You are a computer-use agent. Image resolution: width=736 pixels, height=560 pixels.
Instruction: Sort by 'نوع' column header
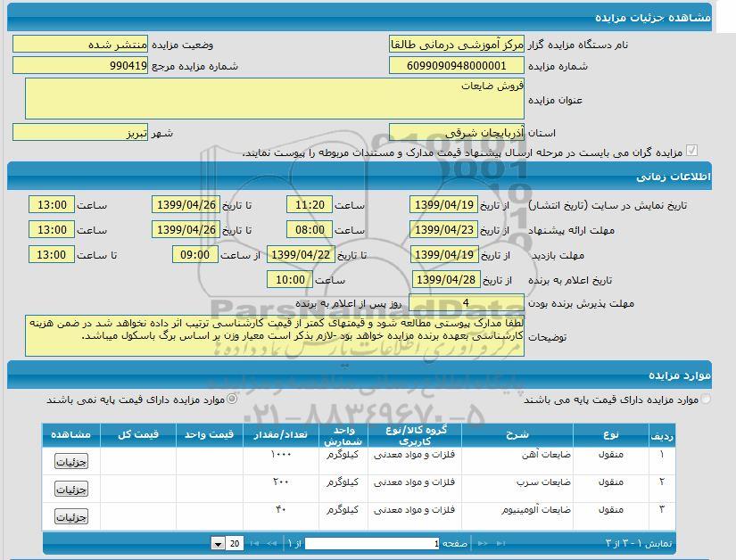(611, 435)
